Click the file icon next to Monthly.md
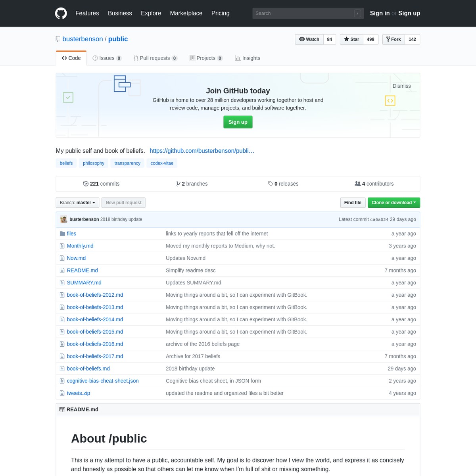 coord(62,246)
